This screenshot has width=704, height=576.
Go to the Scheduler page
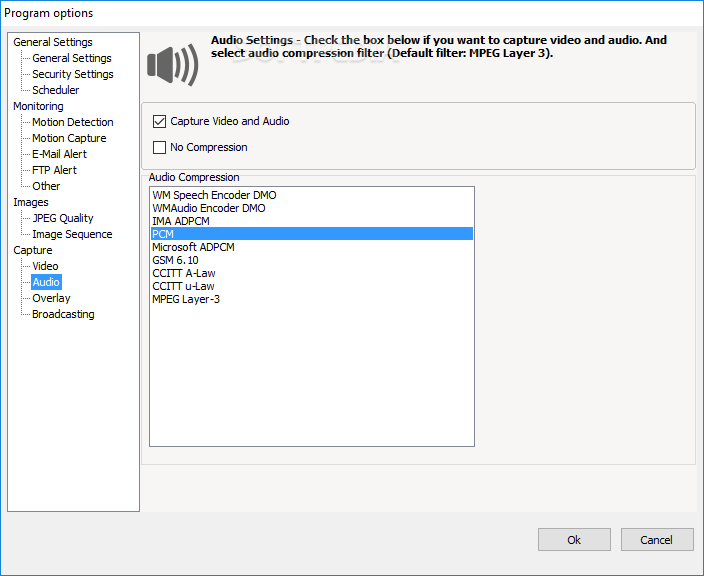[x=56, y=90]
